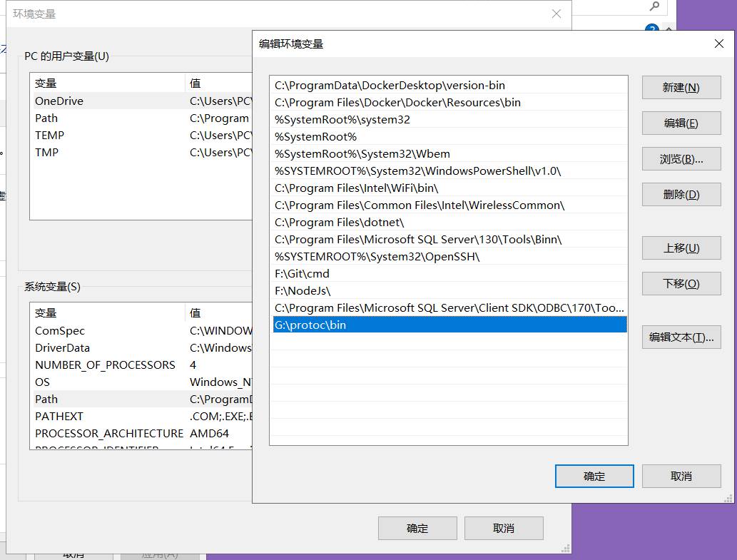The width and height of the screenshot is (737, 560).
Task: Move entry up with 上移(U)
Action: [x=681, y=248]
